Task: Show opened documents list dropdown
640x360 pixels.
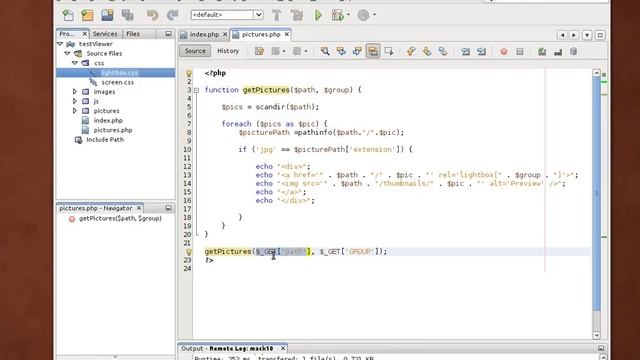Action: point(587,35)
